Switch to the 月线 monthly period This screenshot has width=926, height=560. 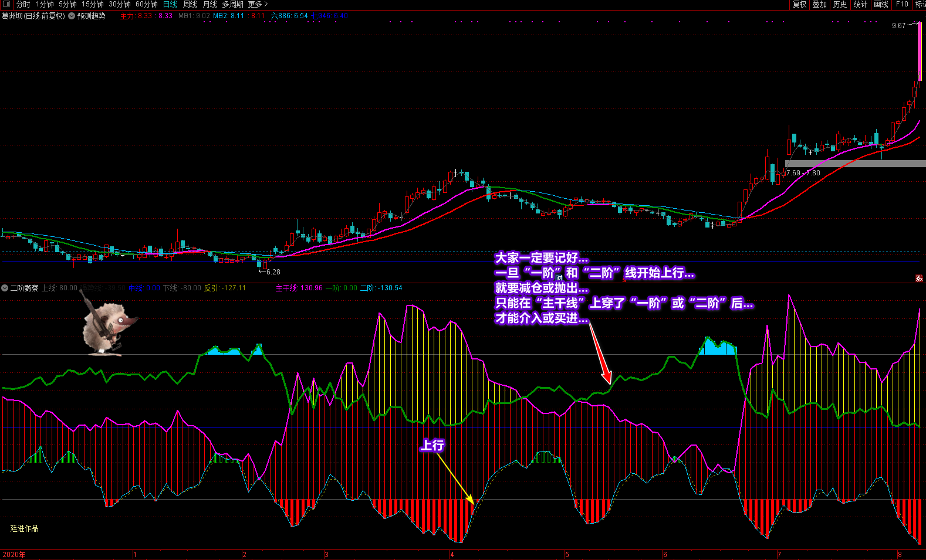click(x=209, y=4)
